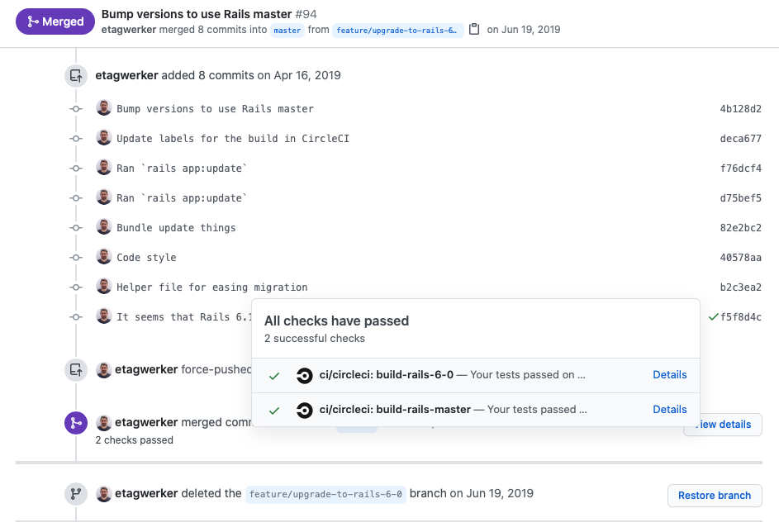The image size is (779, 532).
Task: Click the CircleCI icon on build-rails-master check
Action: (x=304, y=410)
